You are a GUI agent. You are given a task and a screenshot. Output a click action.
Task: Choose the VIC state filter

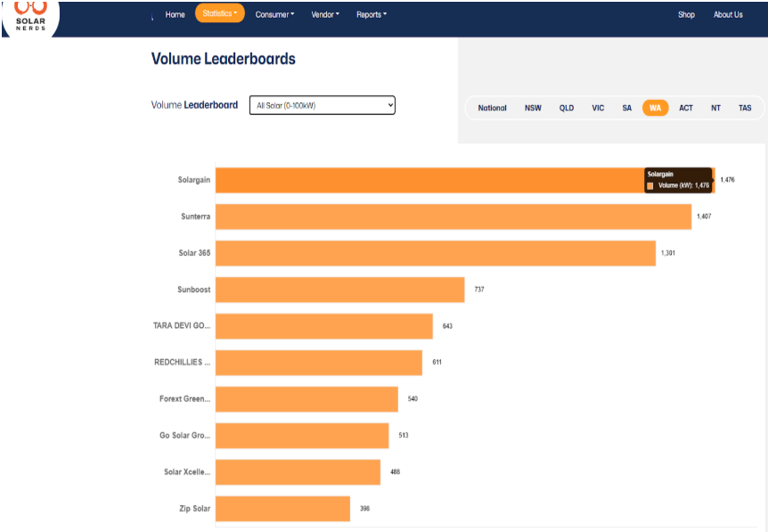pyautogui.click(x=598, y=108)
